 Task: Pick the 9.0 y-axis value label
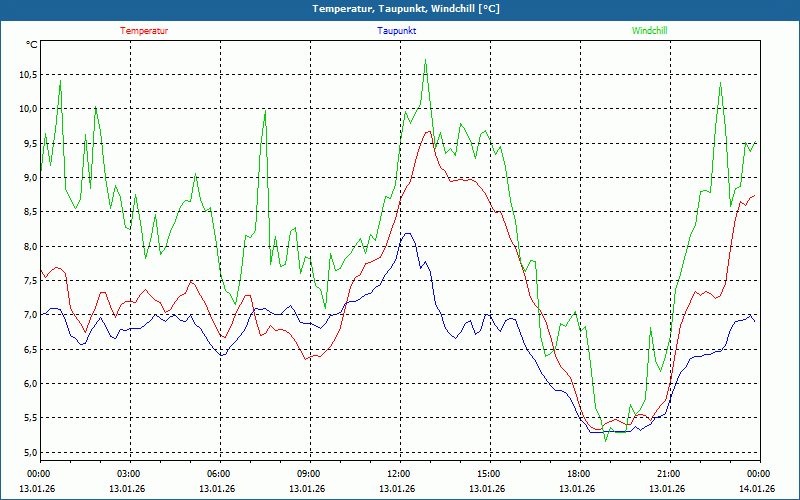(28, 178)
